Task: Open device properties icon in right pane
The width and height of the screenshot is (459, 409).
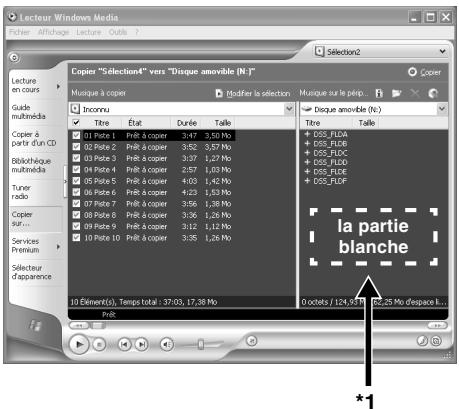Action: point(379,93)
